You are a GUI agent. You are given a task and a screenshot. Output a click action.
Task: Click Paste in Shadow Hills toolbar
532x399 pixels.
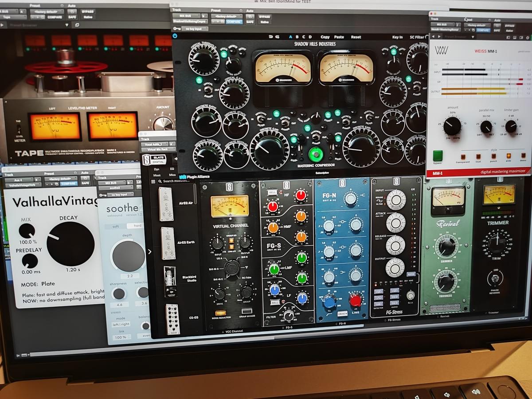point(339,37)
